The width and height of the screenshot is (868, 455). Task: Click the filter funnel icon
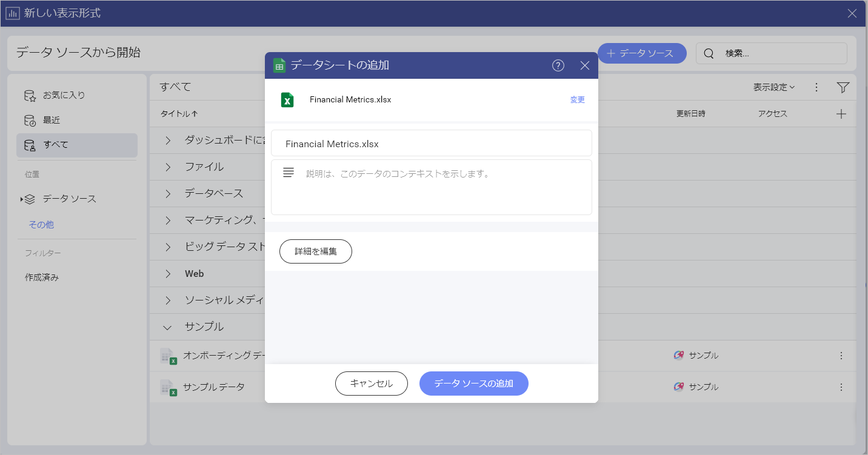(x=843, y=88)
